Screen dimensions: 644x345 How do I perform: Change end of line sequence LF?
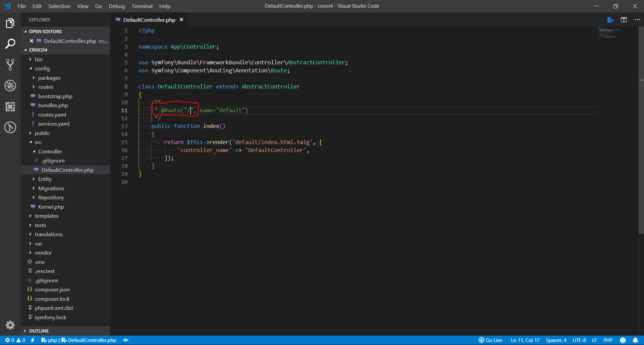594,340
